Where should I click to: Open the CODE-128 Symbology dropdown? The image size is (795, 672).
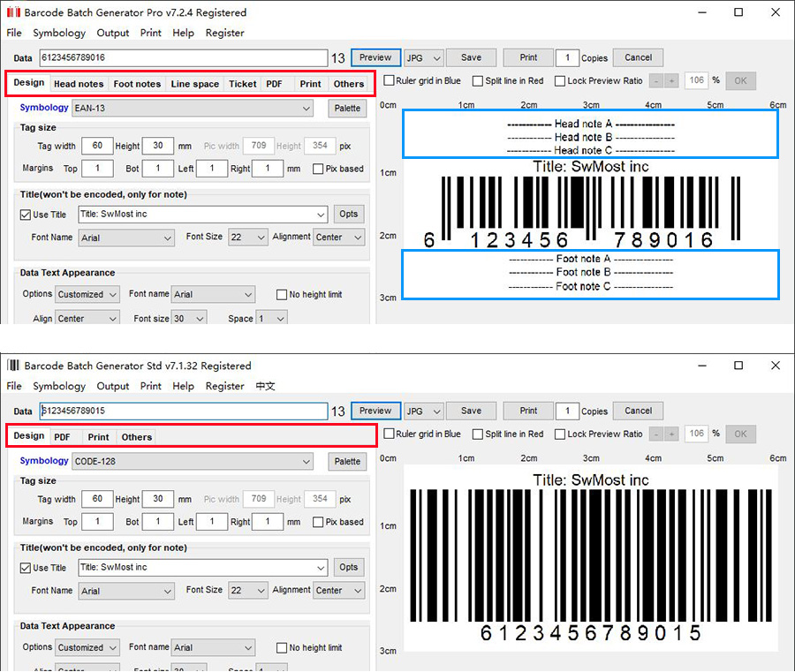[x=193, y=461]
